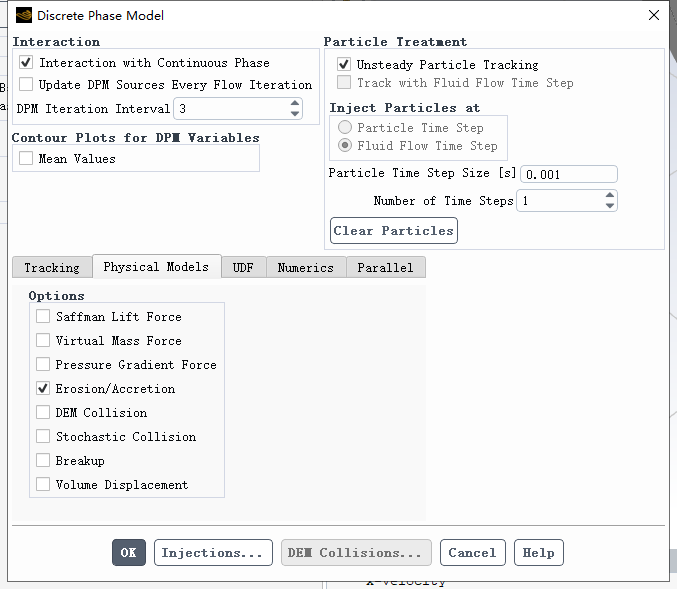This screenshot has height=589, width=677.
Task: Select the Parallel tab
Action: click(386, 267)
